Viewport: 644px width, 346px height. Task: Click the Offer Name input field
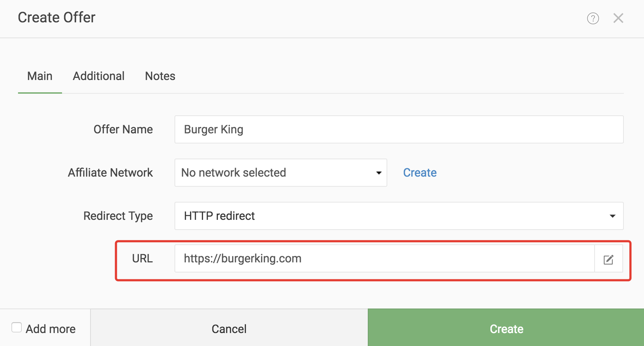click(x=399, y=129)
